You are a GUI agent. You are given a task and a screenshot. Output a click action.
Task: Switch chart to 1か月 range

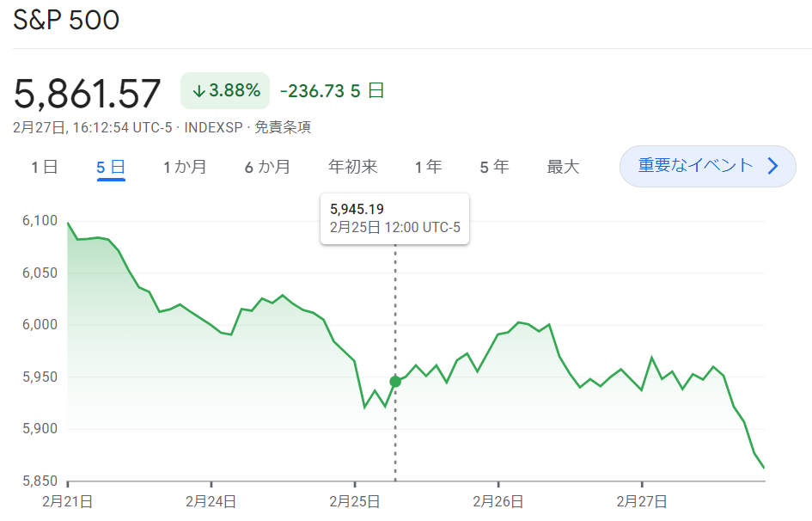185,167
